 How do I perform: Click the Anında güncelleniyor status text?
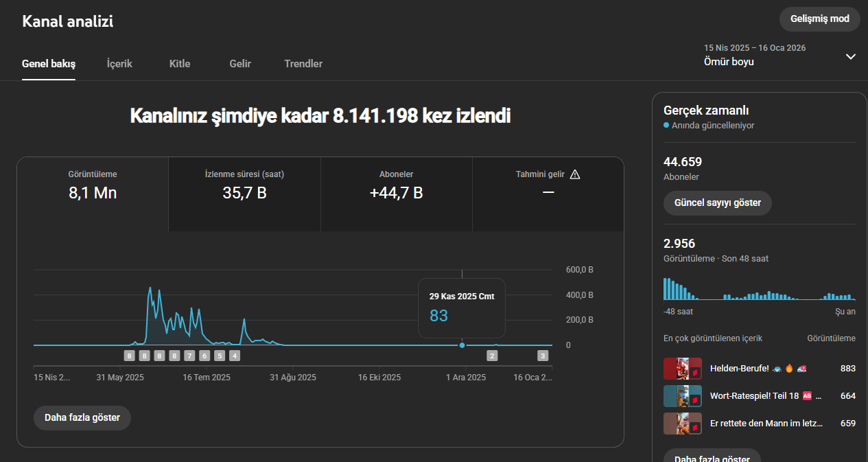(713, 126)
